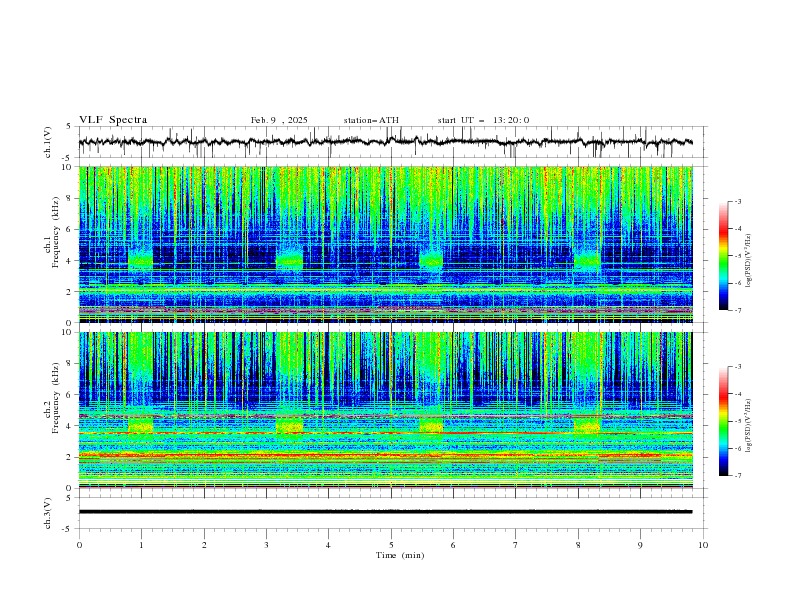Click the "-7" tick on ch.2 colorbar
This screenshot has width=792, height=612.
(737, 475)
